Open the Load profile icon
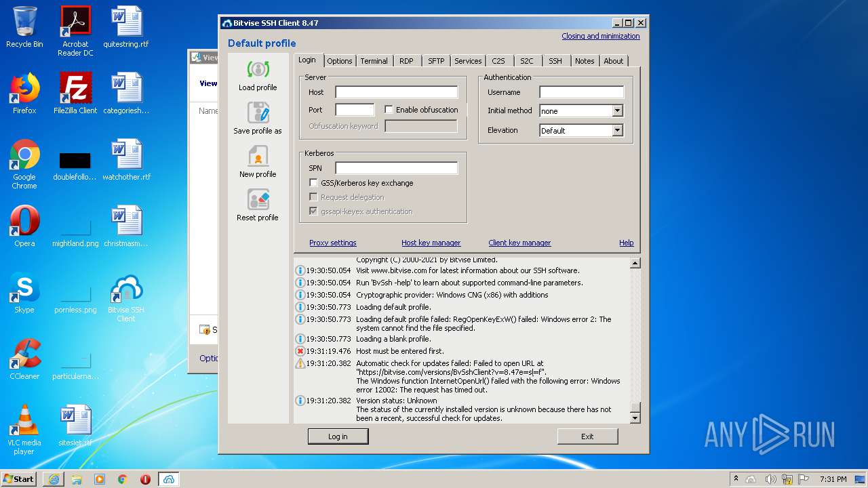868x488 pixels. 258,70
